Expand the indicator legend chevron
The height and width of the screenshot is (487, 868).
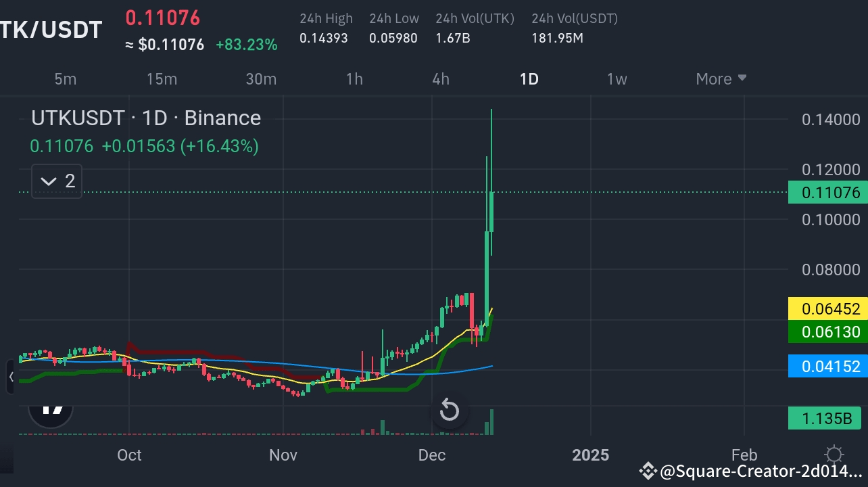47,181
